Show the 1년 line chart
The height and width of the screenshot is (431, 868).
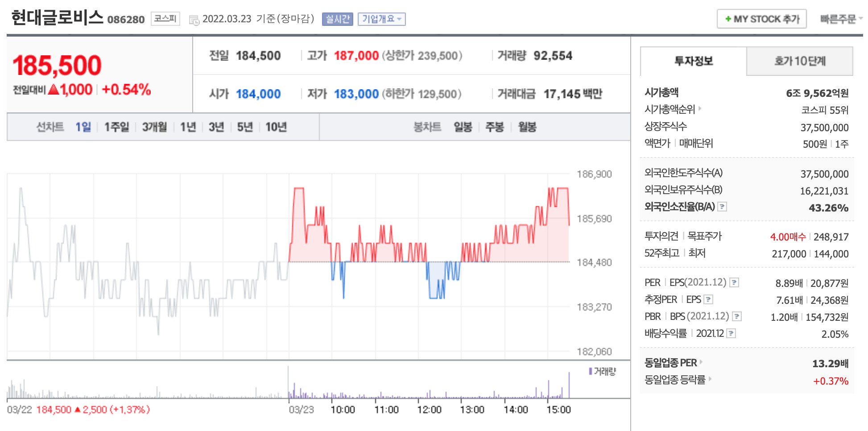[188, 127]
